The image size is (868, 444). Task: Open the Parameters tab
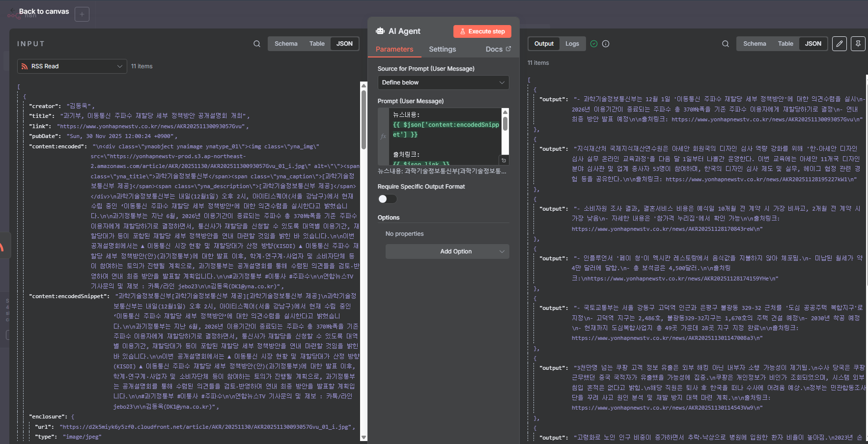(x=394, y=49)
